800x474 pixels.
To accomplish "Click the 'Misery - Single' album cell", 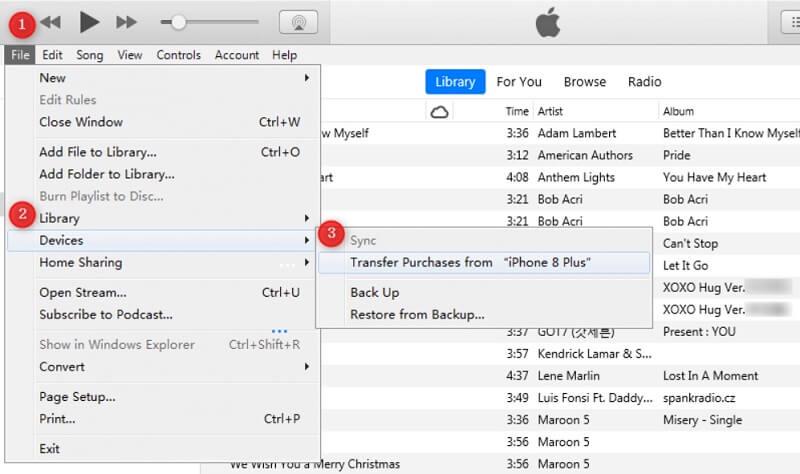I will pyautogui.click(x=702, y=420).
